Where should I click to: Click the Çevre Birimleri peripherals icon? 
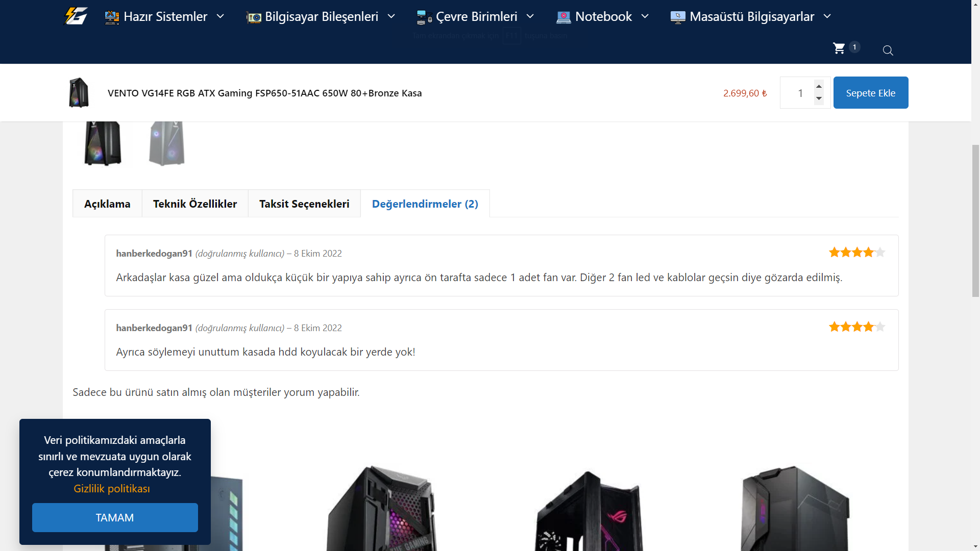[x=424, y=18]
